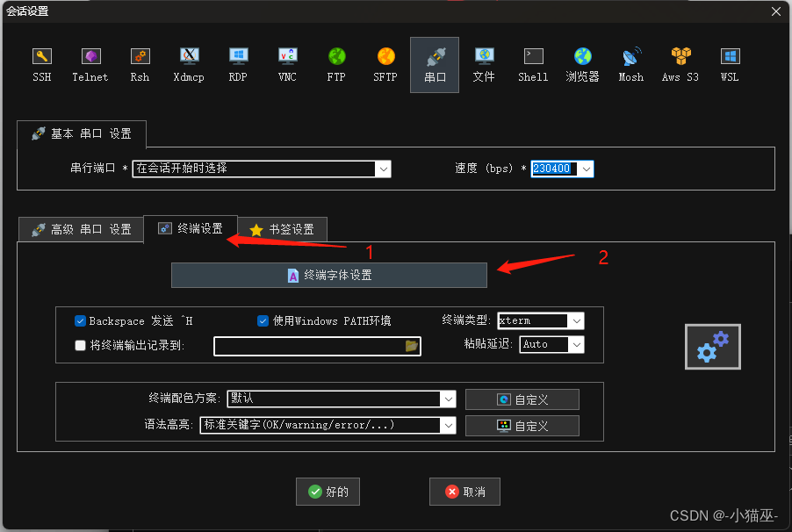The height and width of the screenshot is (532, 792).
Task: Click the terminal output log path field
Action: (317, 346)
